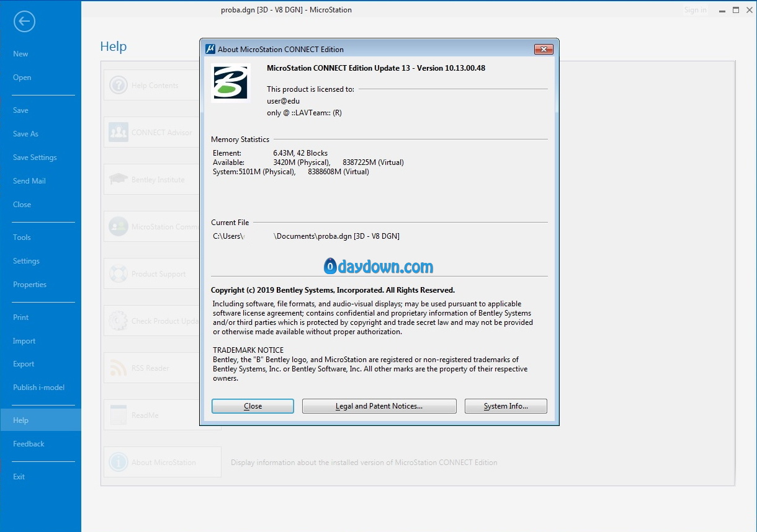Viewport: 757px width, 532px height.
Task: Click the MicroStation icon in the About dialog title bar
Action: coord(210,49)
